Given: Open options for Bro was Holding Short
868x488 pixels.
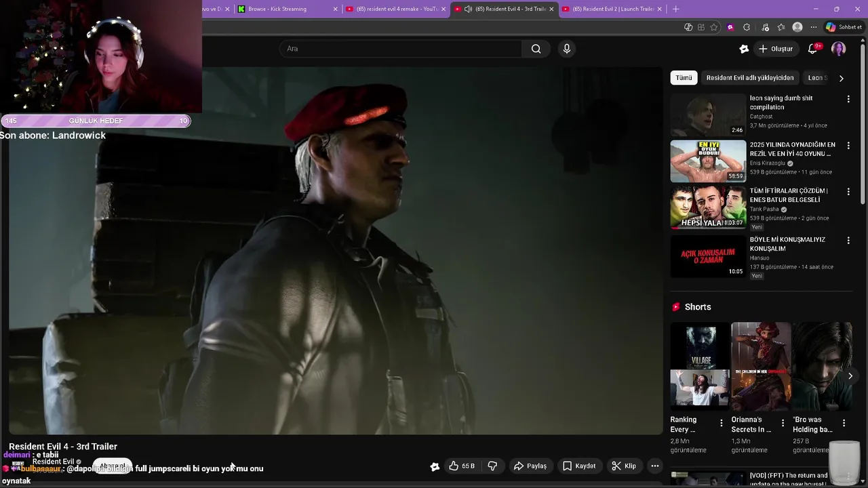Looking at the screenshot, I should [x=844, y=423].
